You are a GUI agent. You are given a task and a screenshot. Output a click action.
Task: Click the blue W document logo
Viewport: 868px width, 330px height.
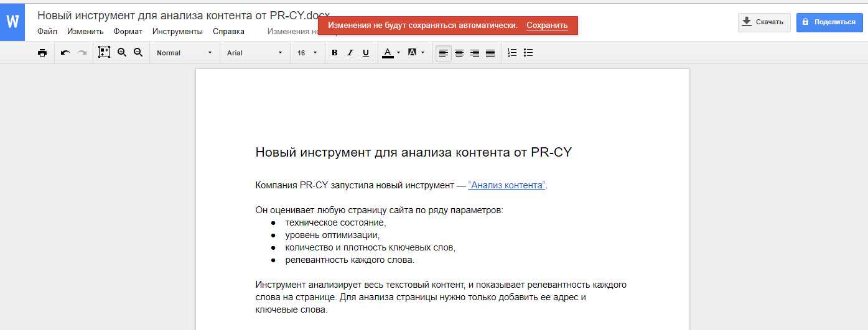pyautogui.click(x=12, y=22)
